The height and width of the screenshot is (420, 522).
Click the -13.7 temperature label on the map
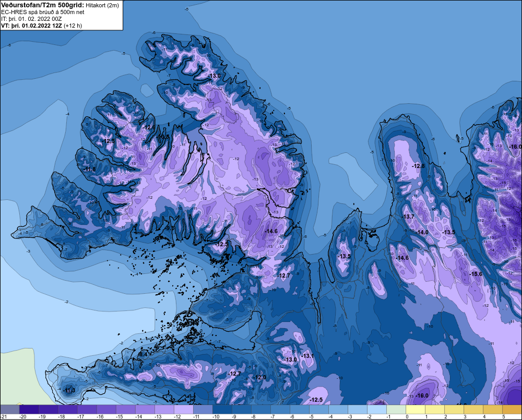[x=408, y=217]
